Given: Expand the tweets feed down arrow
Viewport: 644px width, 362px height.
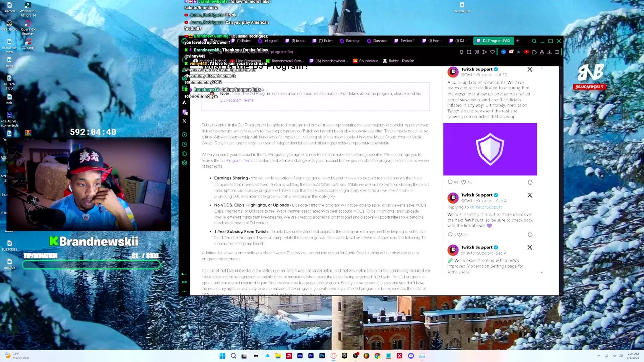Looking at the screenshot, I should point(542,272).
